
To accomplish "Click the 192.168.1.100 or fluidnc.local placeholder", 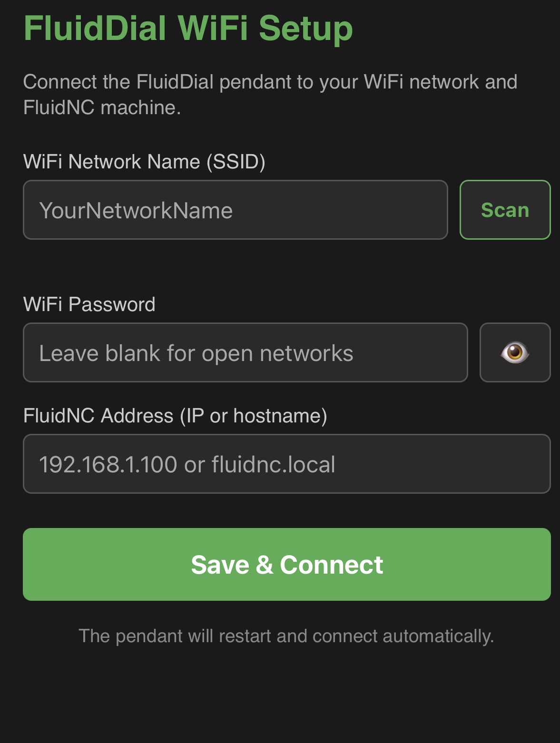I will tap(187, 464).
